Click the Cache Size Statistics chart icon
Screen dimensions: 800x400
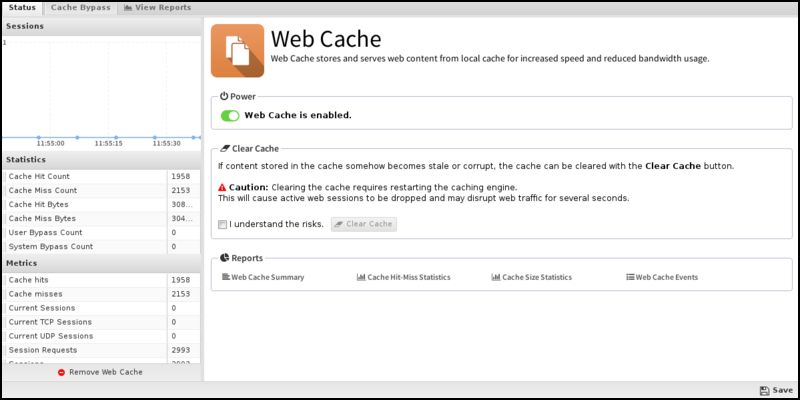click(495, 277)
